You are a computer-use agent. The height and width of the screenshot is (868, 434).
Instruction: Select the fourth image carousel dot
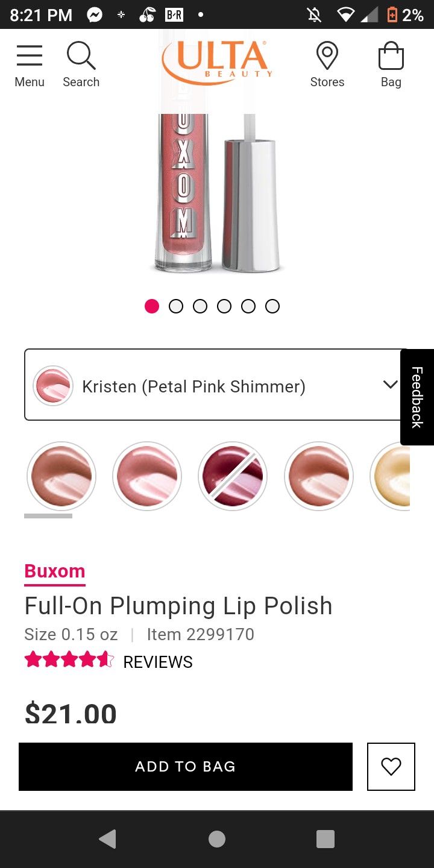coord(224,306)
